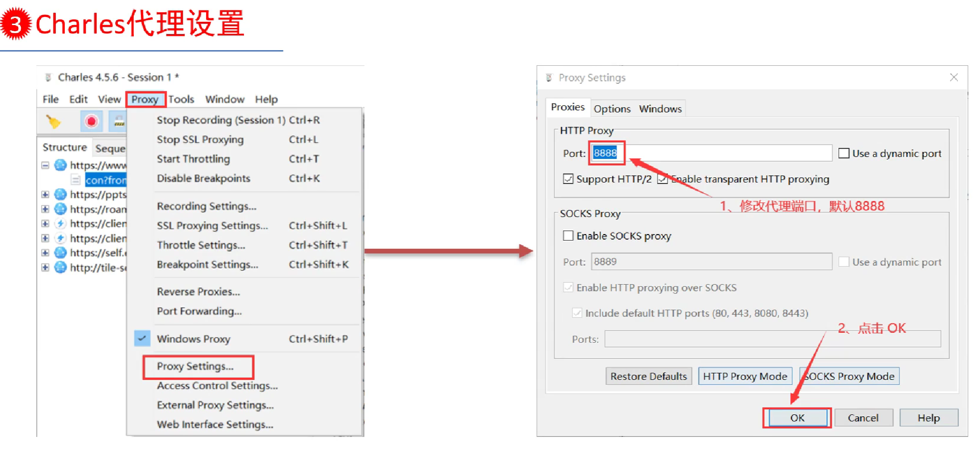
Task: Open the File menu
Action: coord(51,99)
